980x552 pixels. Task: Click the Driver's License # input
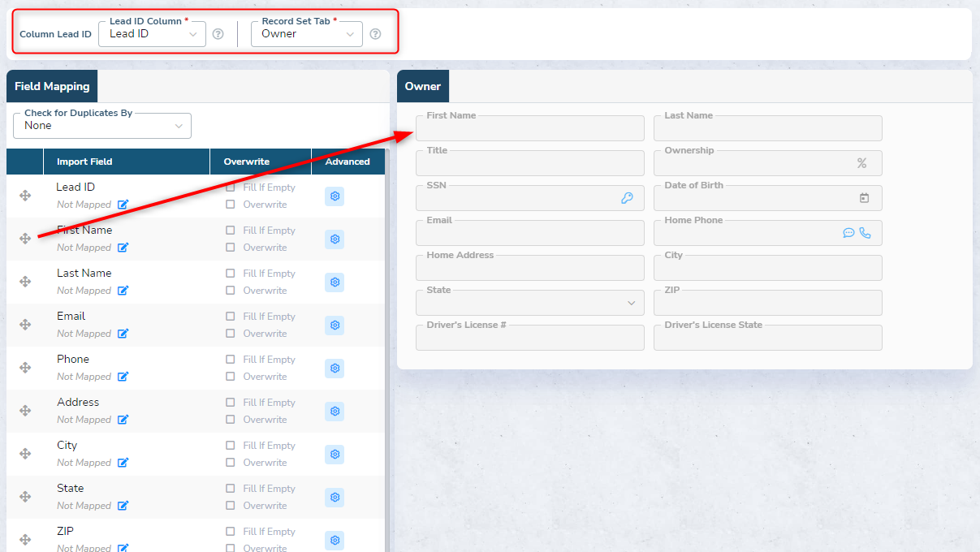[x=530, y=338]
